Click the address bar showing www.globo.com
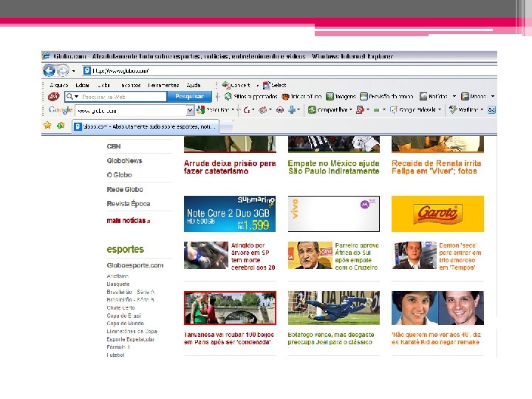This screenshot has height=399, width=532. (x=288, y=71)
